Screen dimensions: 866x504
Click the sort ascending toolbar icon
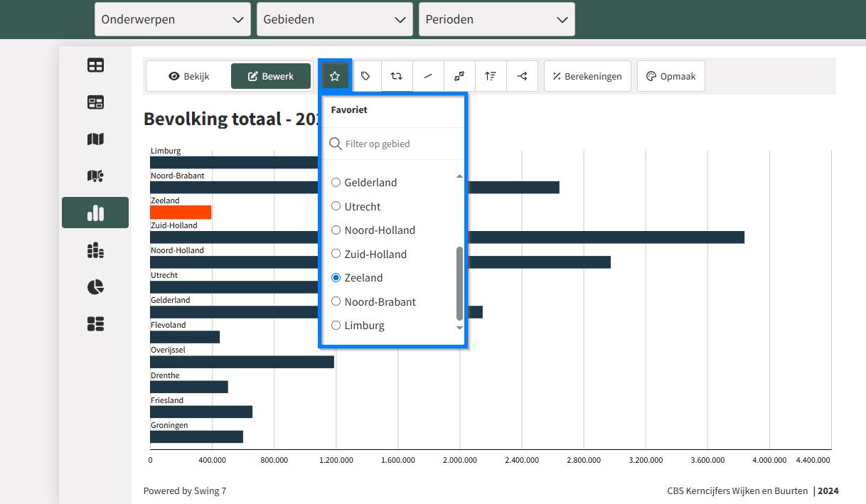click(x=491, y=76)
